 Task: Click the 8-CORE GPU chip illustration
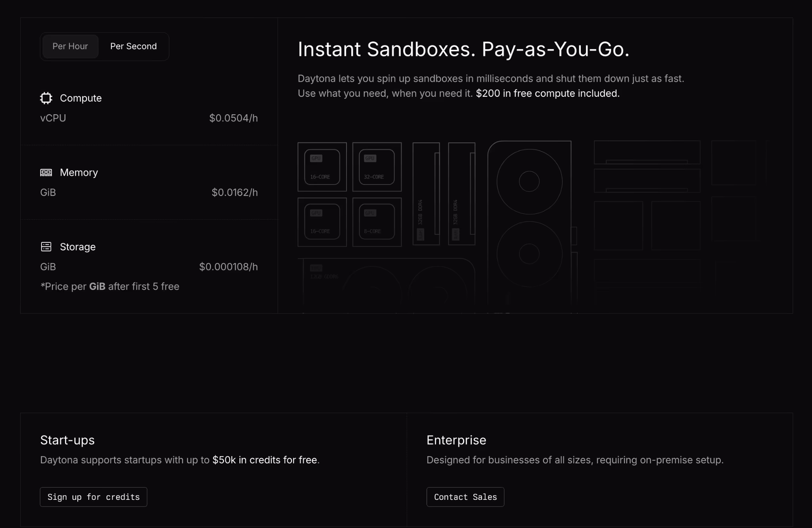pyautogui.click(x=377, y=222)
